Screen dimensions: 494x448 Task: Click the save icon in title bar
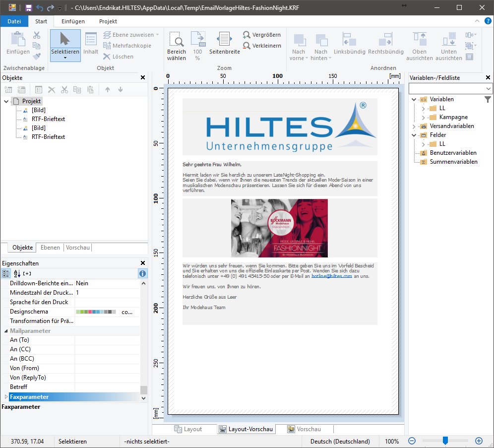point(29,8)
